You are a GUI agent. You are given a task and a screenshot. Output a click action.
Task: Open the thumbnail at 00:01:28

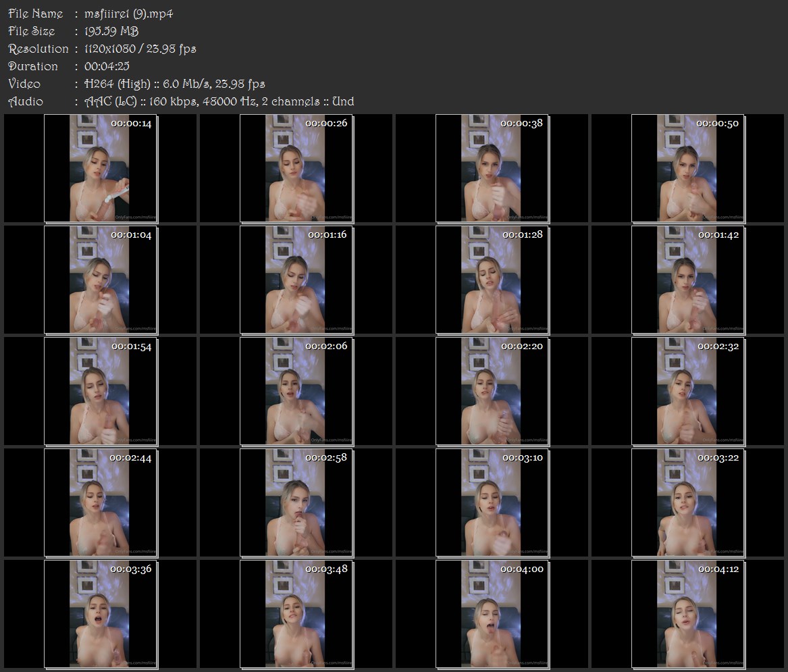coord(492,280)
